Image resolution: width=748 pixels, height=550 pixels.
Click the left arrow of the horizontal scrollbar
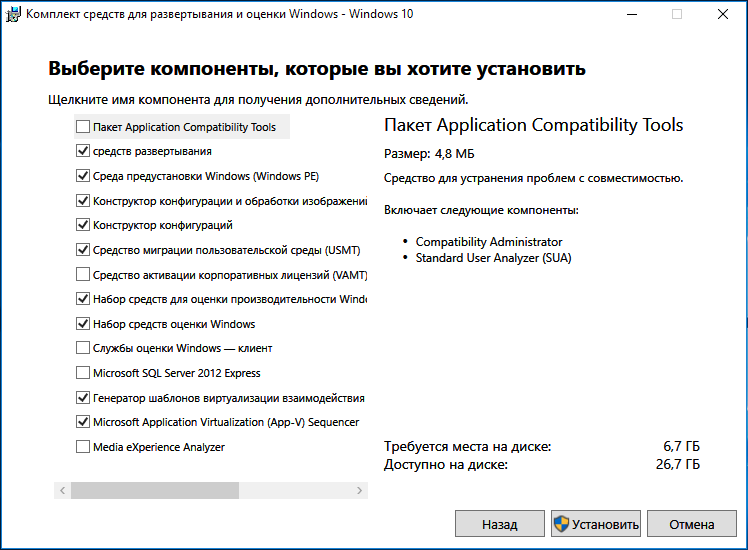tap(62, 490)
